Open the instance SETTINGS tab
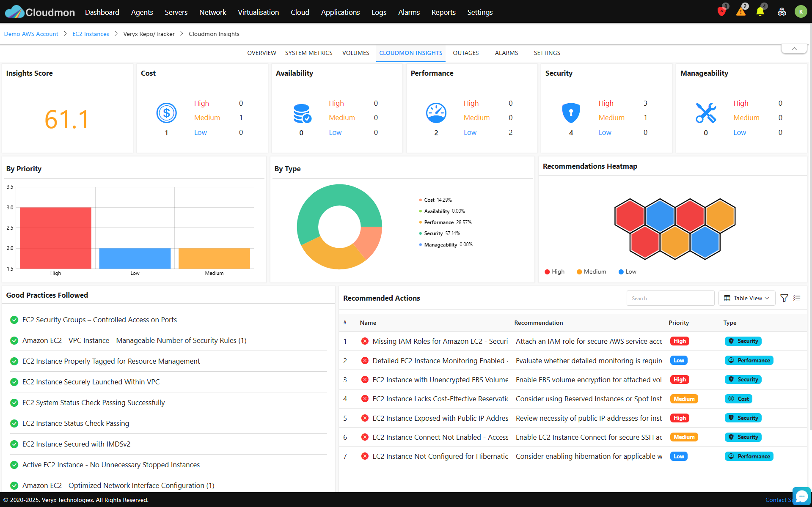 pyautogui.click(x=547, y=53)
